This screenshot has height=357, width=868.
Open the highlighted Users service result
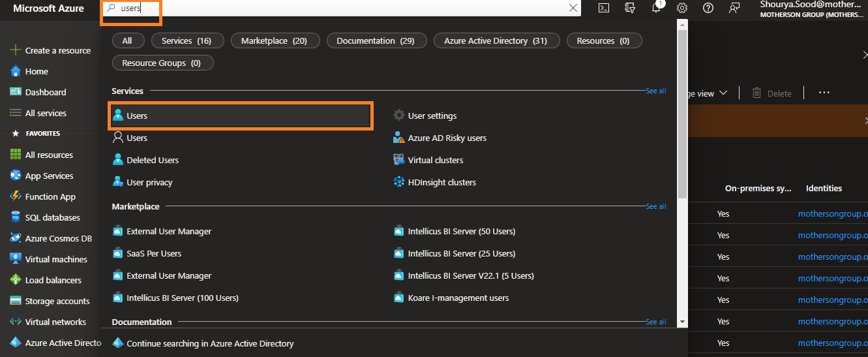coord(241,116)
